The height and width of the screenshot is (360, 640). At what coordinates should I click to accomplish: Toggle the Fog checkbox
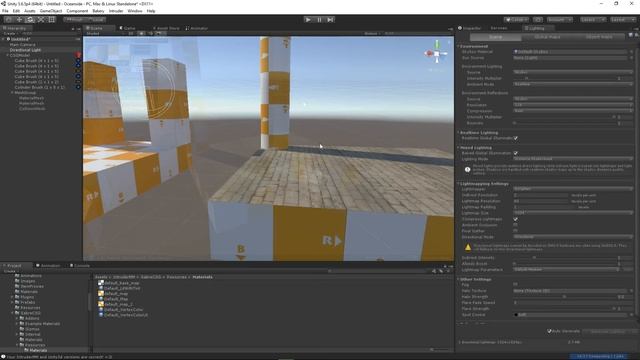[516, 284]
